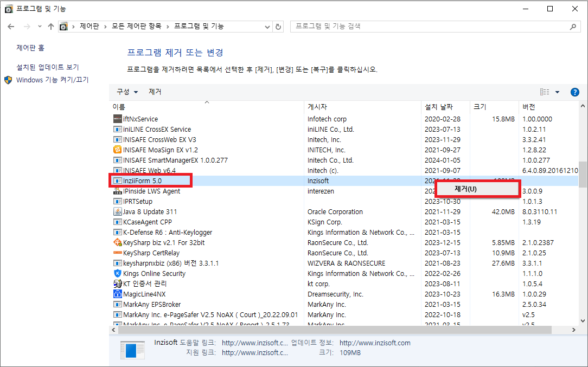Click the Java 8 Update 311 icon
The height and width of the screenshot is (367, 588).
pos(117,212)
